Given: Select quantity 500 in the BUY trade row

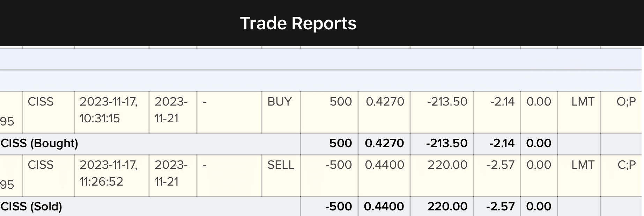Looking at the screenshot, I should [340, 102].
